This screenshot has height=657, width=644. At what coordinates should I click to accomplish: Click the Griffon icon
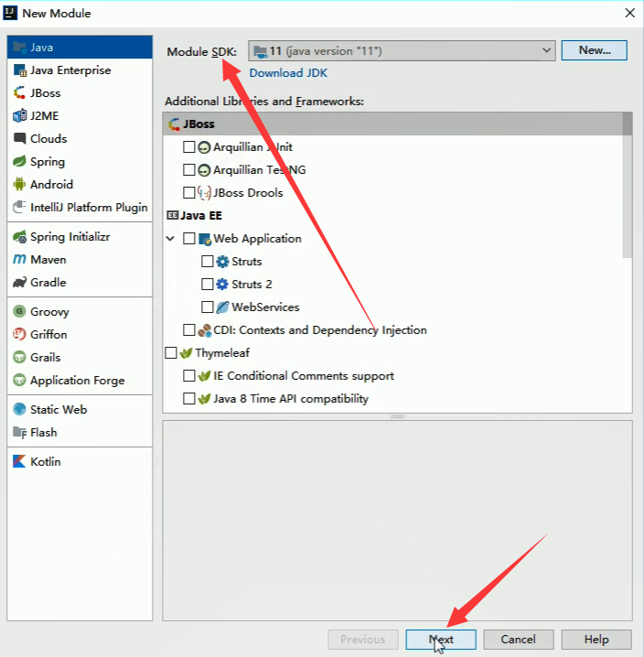(x=19, y=334)
